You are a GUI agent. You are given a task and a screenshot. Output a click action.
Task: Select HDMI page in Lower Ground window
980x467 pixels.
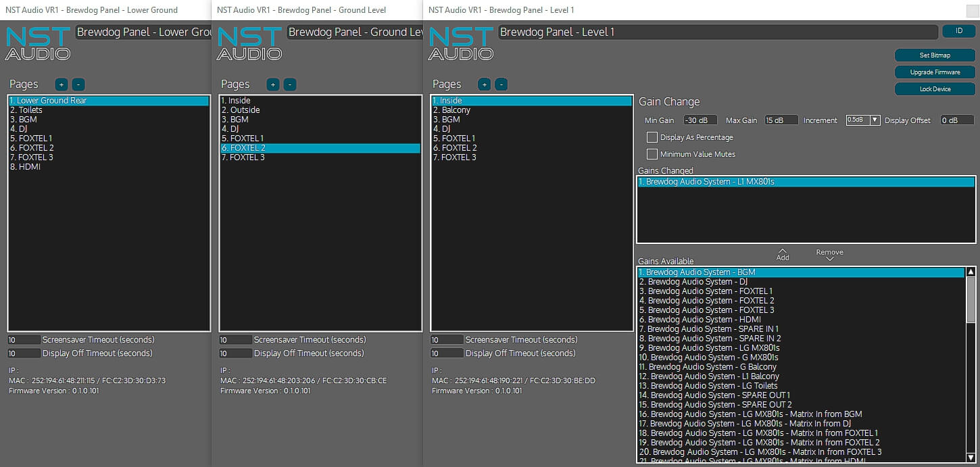point(109,167)
